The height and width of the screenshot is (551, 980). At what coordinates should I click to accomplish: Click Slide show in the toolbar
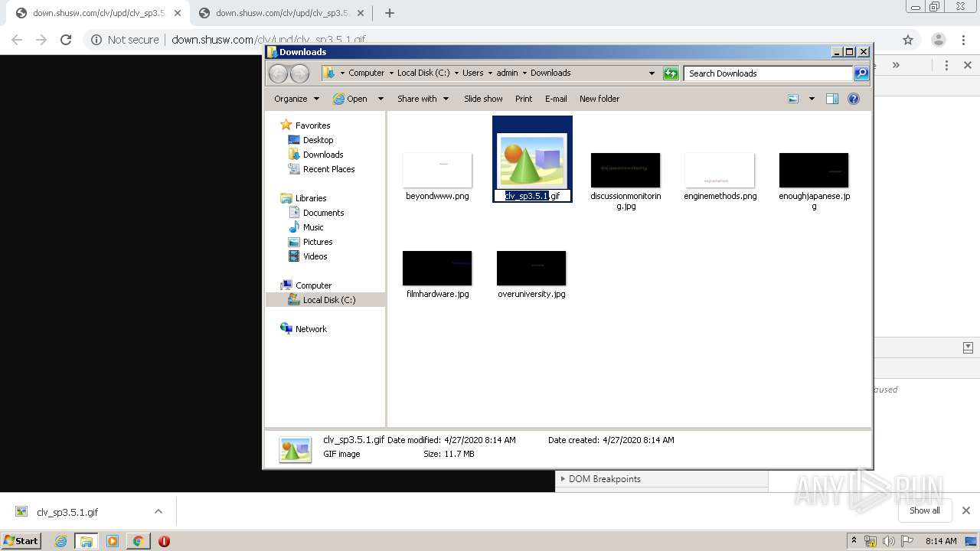coord(483,99)
